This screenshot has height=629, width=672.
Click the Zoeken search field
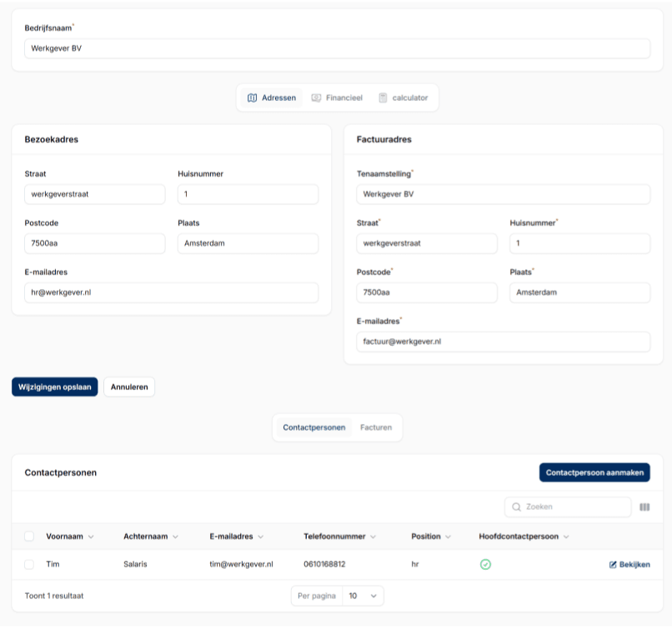click(x=568, y=507)
